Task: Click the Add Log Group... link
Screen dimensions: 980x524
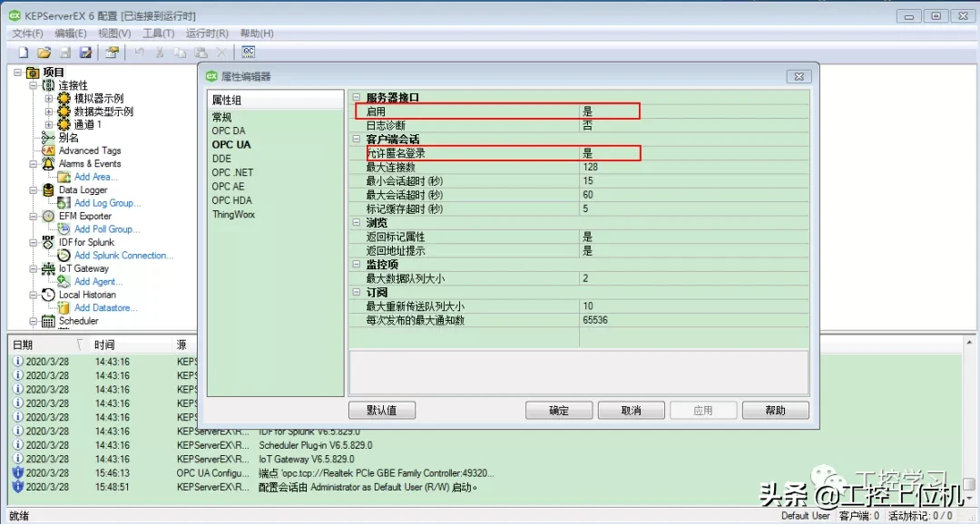Action: [x=107, y=203]
